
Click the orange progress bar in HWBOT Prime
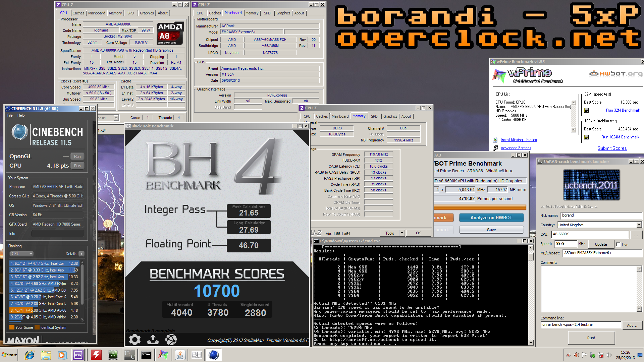pos(480,207)
